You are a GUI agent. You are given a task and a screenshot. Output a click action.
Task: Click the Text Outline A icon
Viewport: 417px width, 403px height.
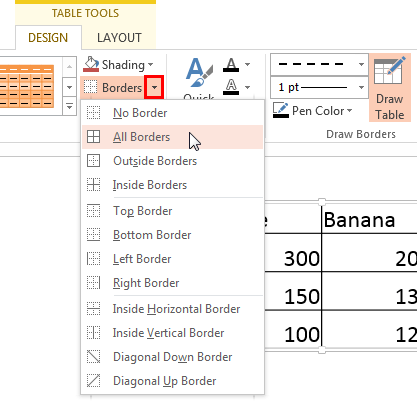point(231,87)
